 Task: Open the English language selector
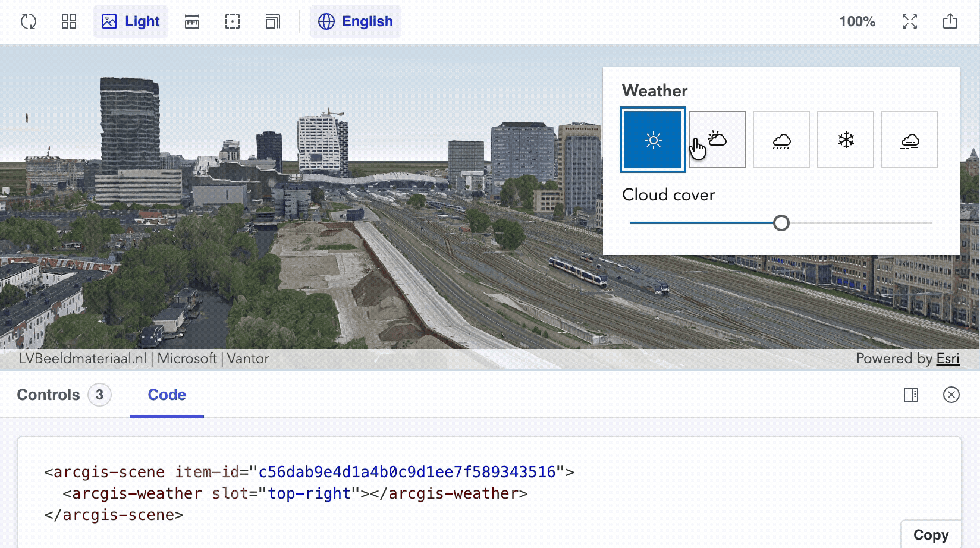(356, 21)
